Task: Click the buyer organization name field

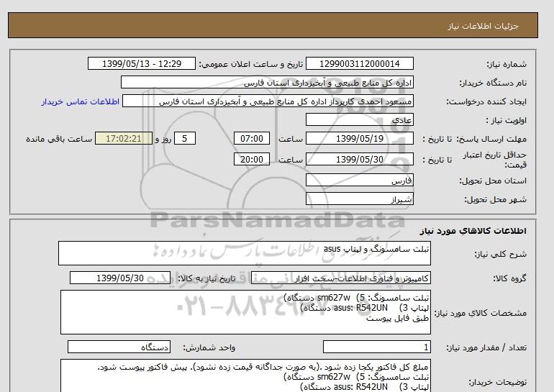Action: pos(267,83)
